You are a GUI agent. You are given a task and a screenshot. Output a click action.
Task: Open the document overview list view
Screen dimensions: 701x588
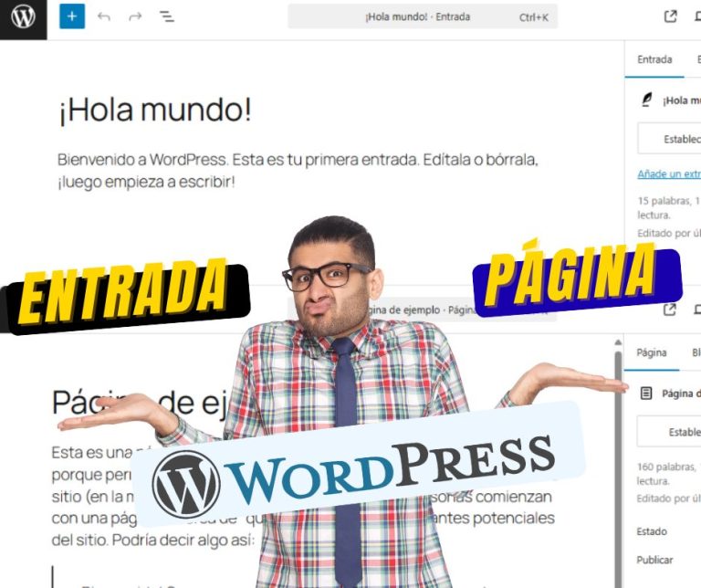pyautogui.click(x=167, y=17)
